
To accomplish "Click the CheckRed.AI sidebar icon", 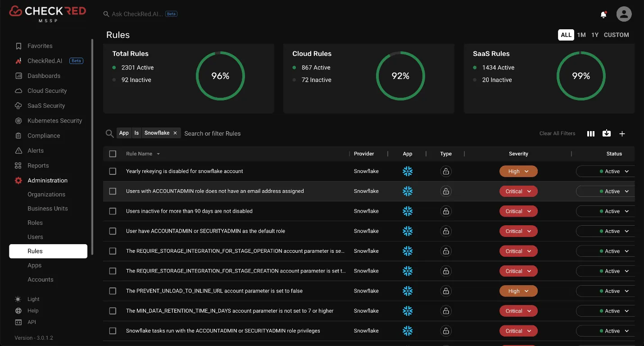I will [x=18, y=61].
